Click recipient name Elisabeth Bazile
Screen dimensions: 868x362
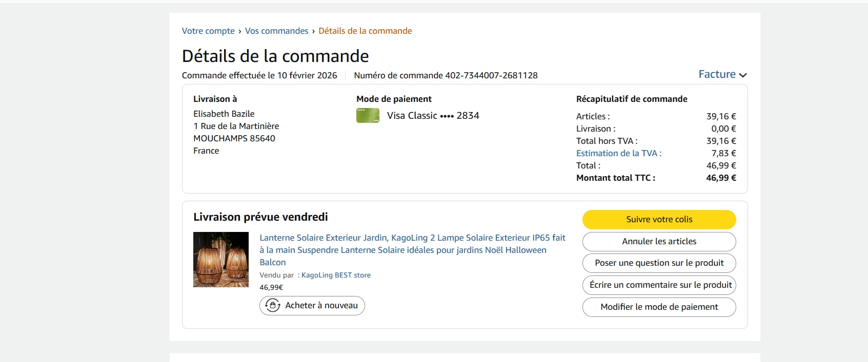coord(224,114)
